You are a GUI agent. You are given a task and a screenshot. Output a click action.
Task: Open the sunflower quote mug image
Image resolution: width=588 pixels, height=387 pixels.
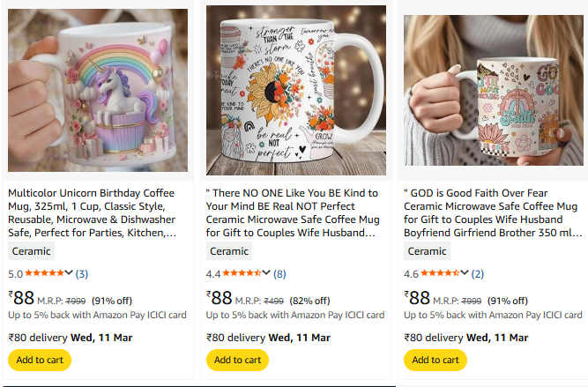coord(295,91)
